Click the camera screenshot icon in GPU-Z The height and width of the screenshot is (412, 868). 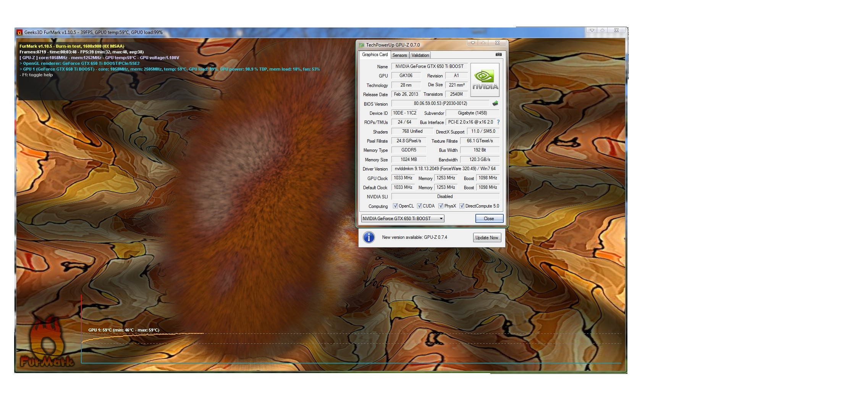tap(498, 55)
